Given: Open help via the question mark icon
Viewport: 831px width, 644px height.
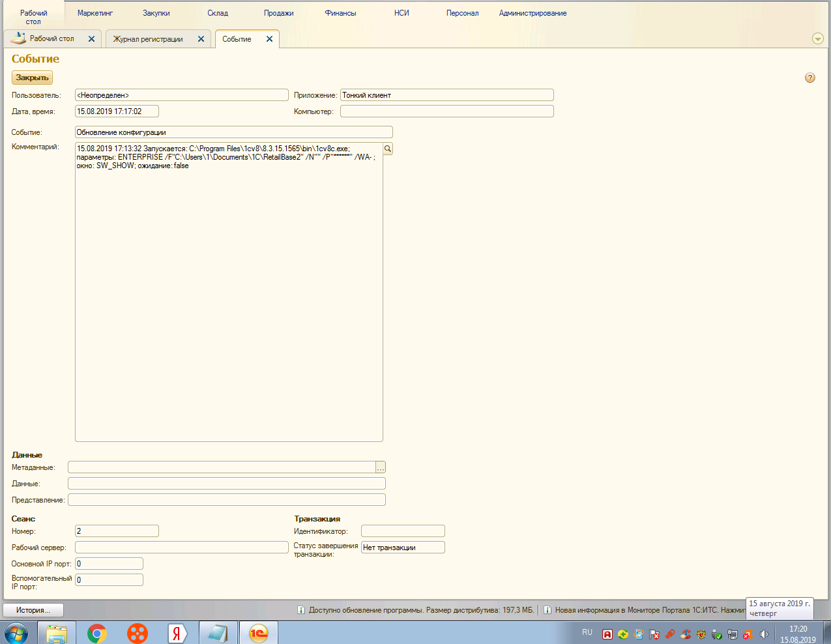Looking at the screenshot, I should click(x=810, y=78).
